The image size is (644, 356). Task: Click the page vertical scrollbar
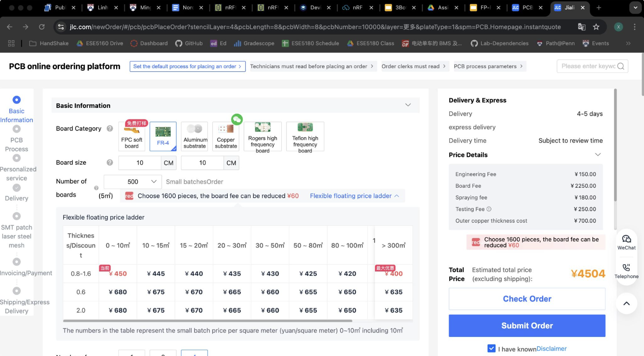642,74
